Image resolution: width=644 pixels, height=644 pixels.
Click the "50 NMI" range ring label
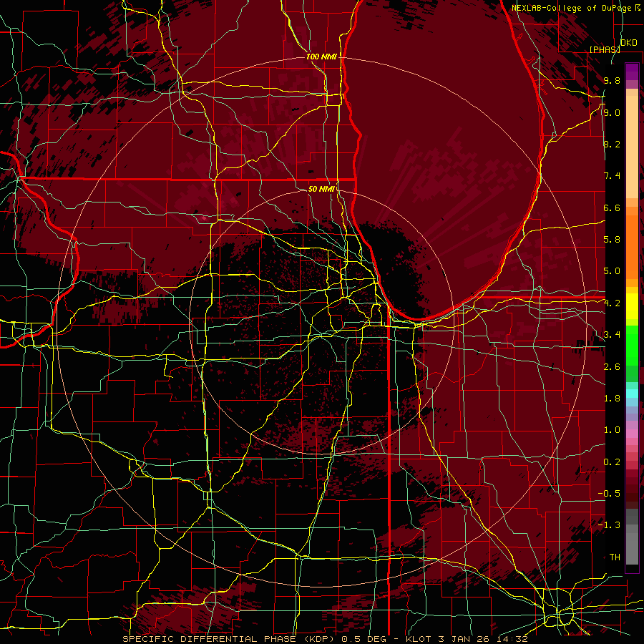(321, 189)
